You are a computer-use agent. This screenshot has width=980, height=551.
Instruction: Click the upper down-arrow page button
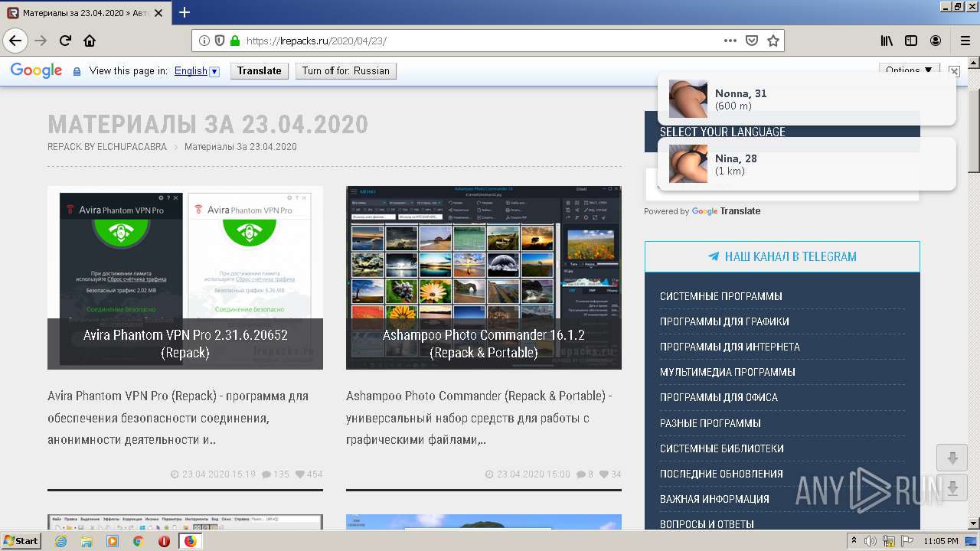952,458
